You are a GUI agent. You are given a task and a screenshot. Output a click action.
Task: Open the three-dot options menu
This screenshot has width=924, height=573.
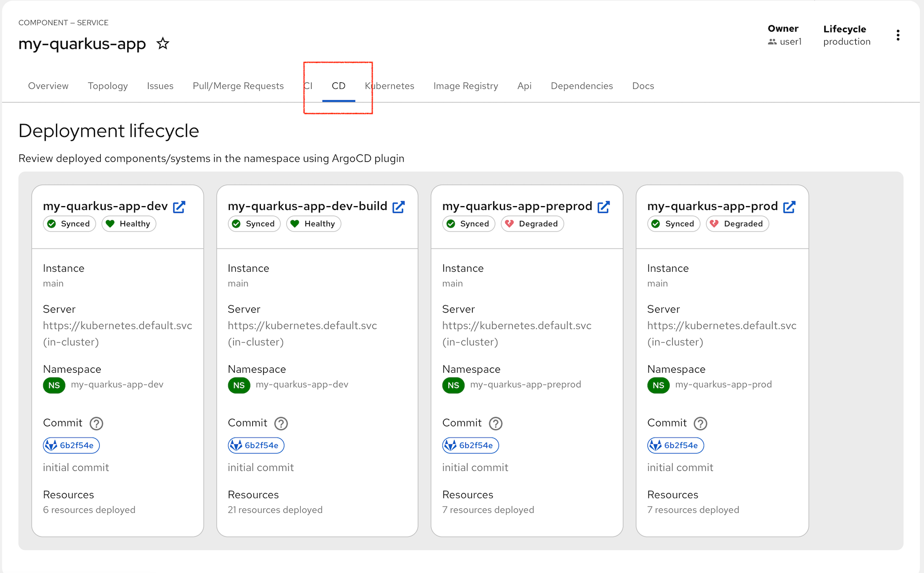coord(898,35)
